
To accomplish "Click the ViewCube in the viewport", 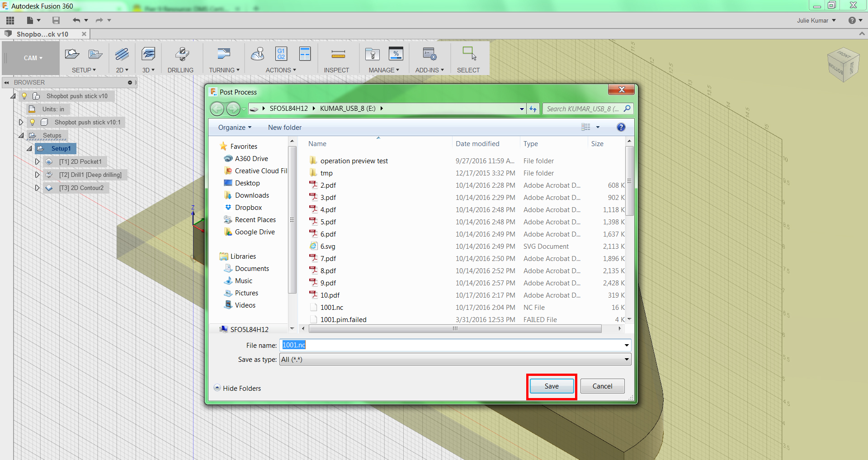I will [x=843, y=65].
